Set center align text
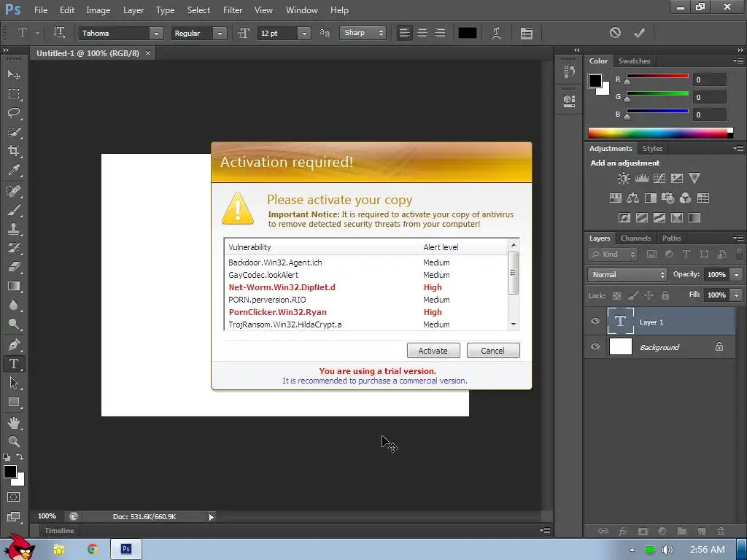The width and height of the screenshot is (747, 560). (x=422, y=33)
